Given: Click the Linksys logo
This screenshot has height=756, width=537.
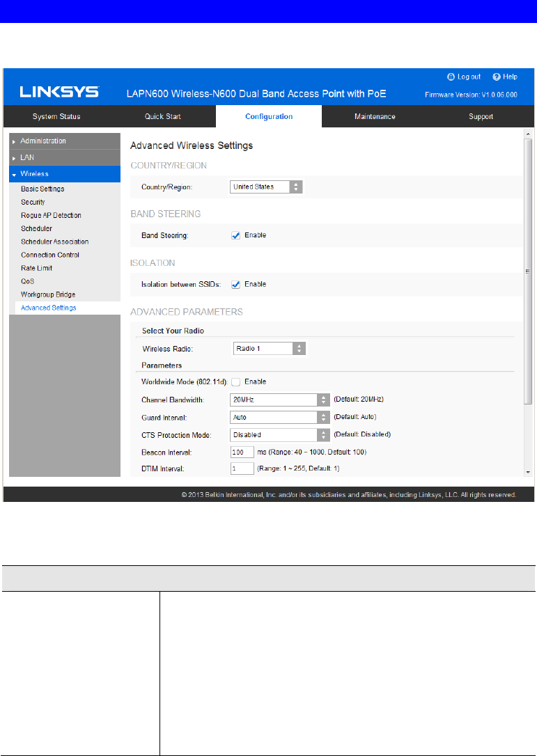Looking at the screenshot, I should tap(59, 93).
